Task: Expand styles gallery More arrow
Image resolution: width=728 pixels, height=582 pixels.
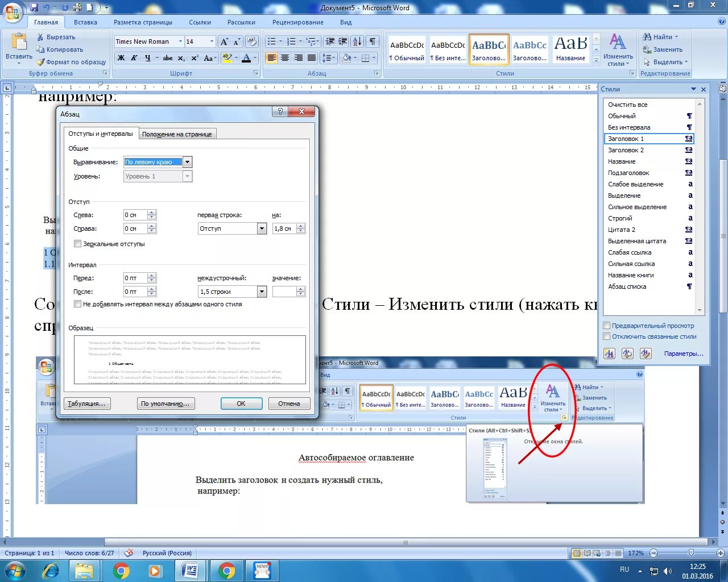Action: tap(596, 61)
